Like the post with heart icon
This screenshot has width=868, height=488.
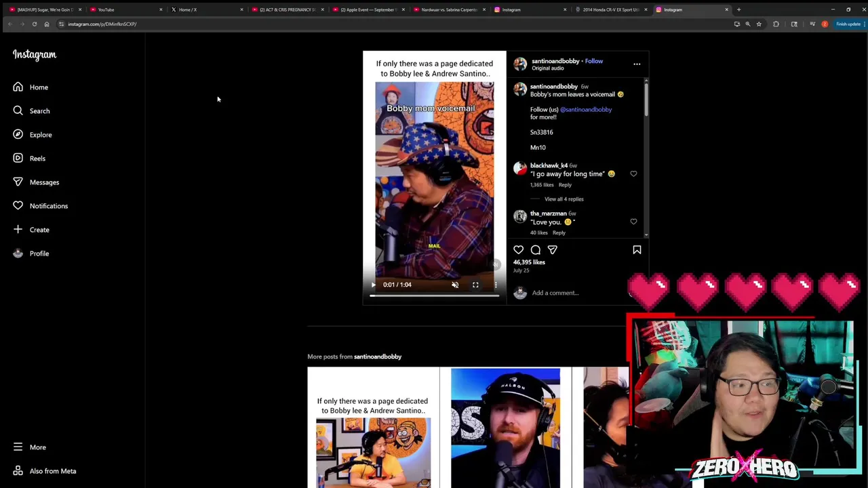click(518, 250)
